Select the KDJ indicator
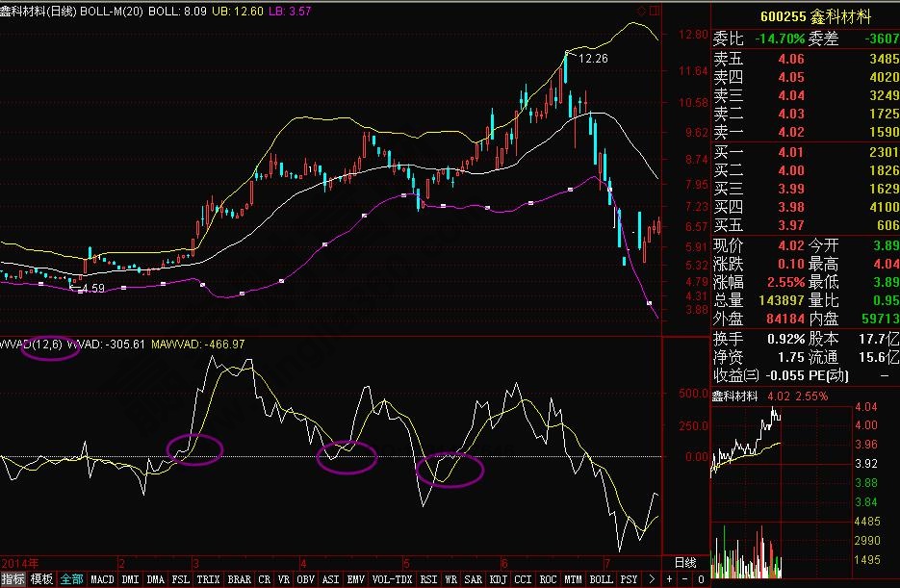The height and width of the screenshot is (588, 900). 499,579
